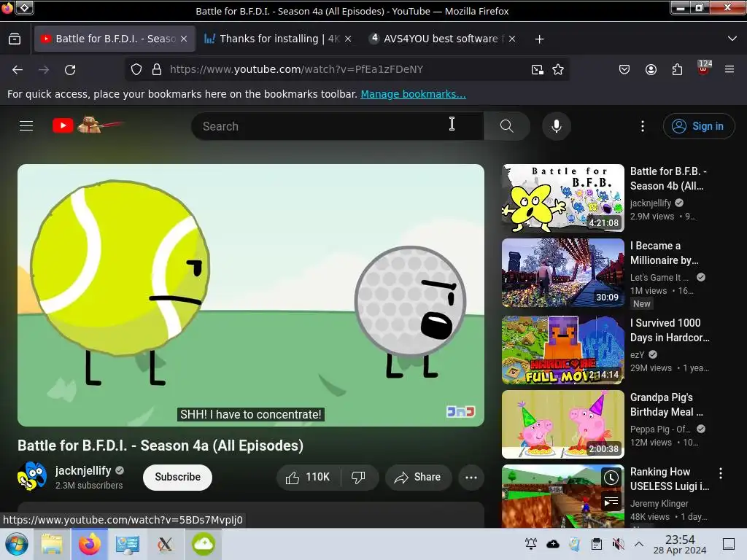Click the YouTube Search input field

click(337, 126)
